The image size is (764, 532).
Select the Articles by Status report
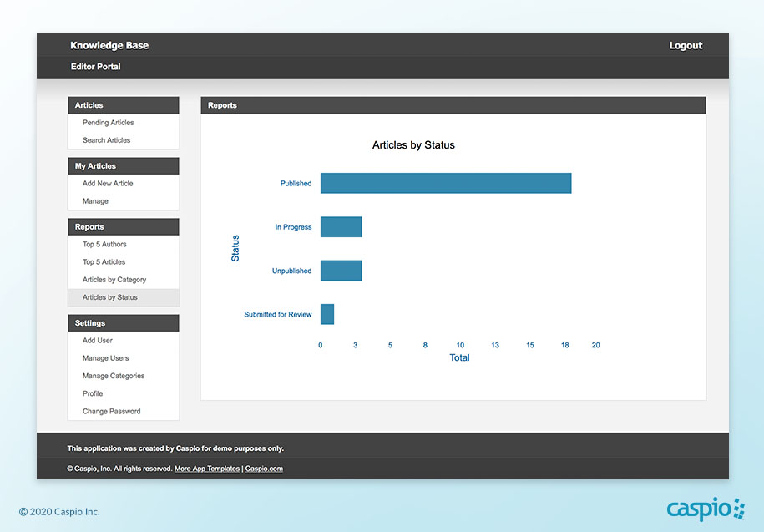click(110, 297)
